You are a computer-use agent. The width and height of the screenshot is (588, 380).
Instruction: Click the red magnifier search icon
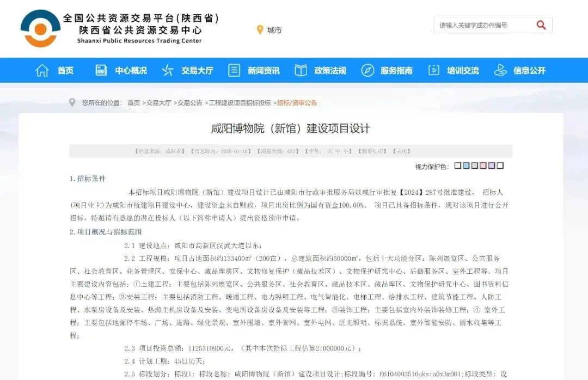coord(541,25)
